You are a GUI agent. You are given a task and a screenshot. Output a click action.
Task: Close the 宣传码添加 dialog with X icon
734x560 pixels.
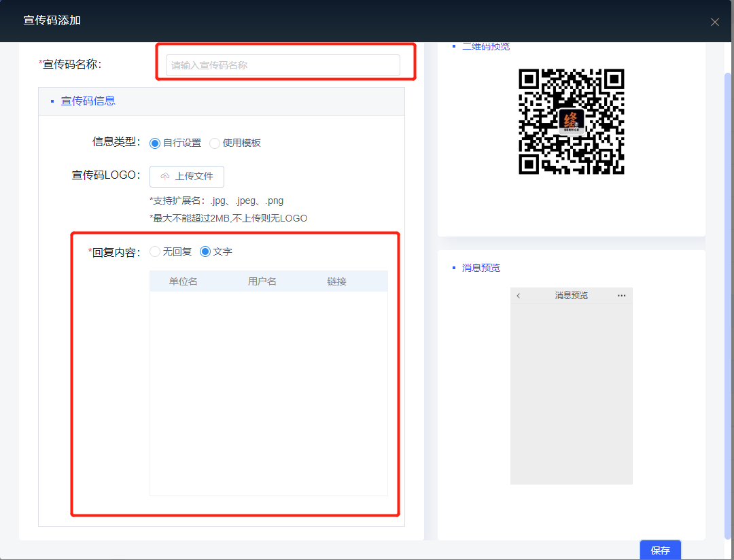pyautogui.click(x=714, y=22)
